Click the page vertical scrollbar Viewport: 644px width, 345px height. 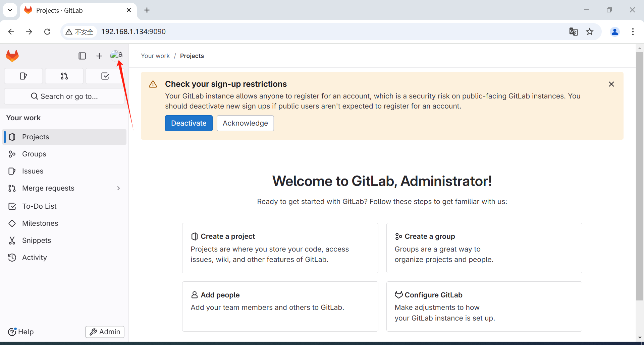(x=640, y=176)
